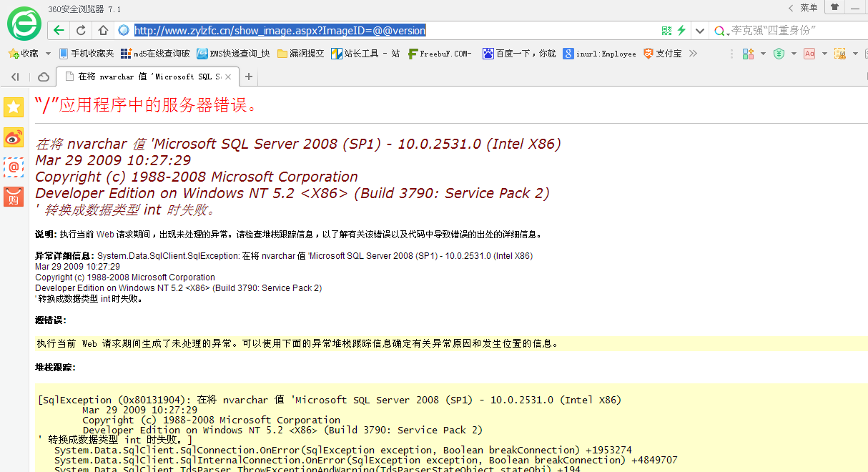Open the browser home page
The height and width of the screenshot is (472, 868).
tap(103, 30)
